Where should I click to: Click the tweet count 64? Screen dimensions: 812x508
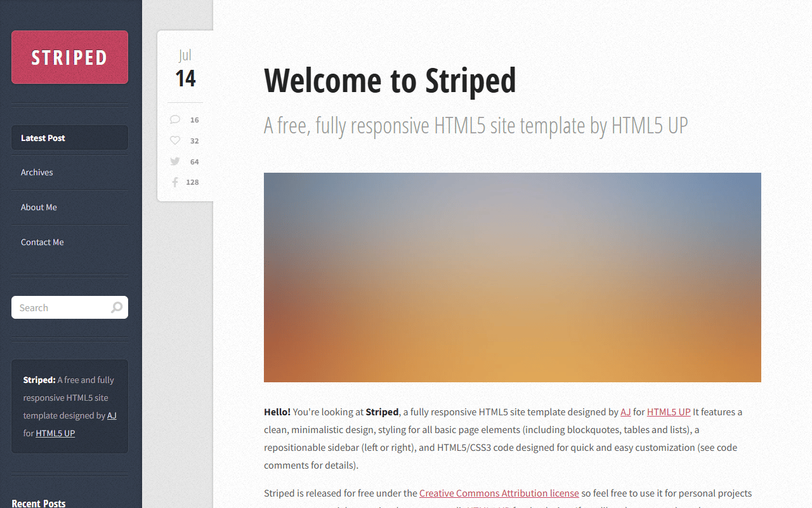coord(195,162)
